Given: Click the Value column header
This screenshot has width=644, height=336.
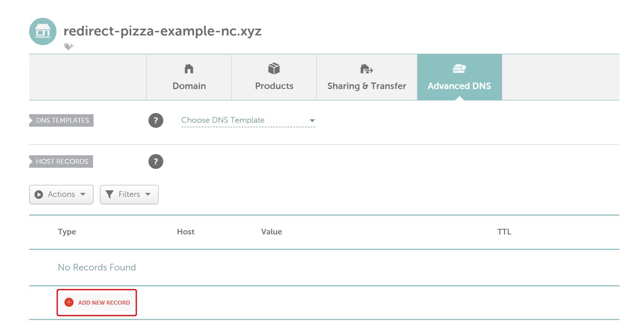Looking at the screenshot, I should (x=271, y=232).
